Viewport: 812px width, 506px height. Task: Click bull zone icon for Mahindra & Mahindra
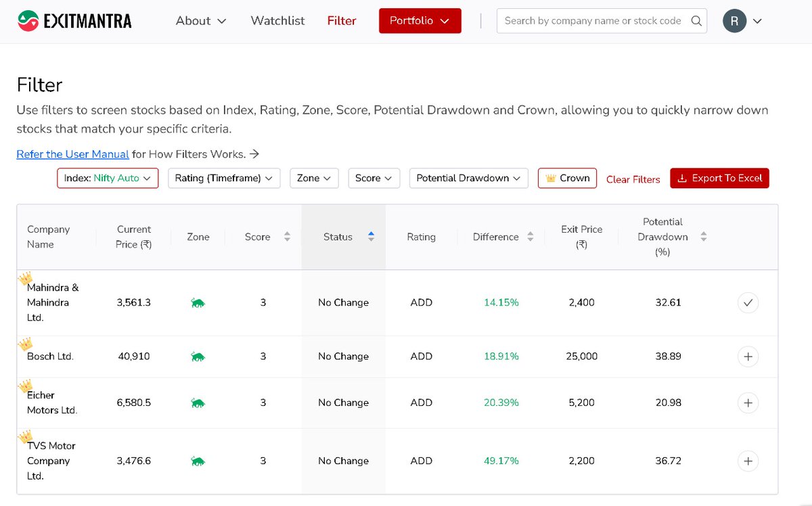tap(198, 303)
